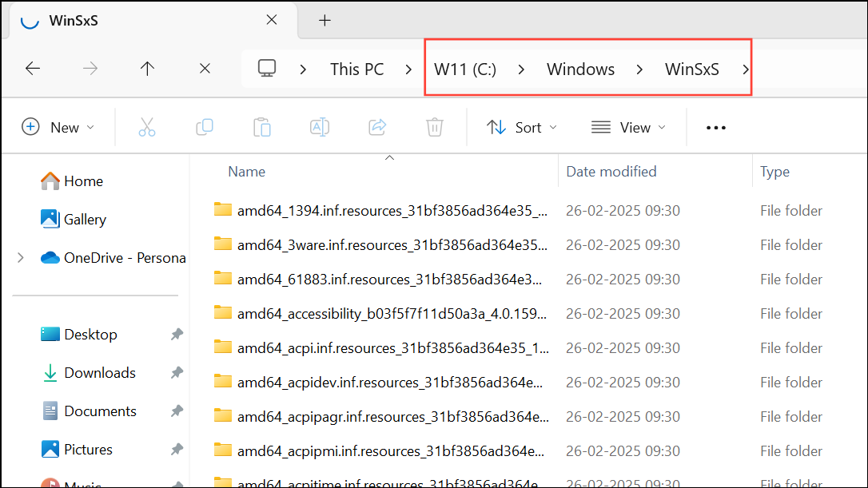Image resolution: width=868 pixels, height=488 pixels.
Task: Stop loading with the X button
Action: (205, 69)
